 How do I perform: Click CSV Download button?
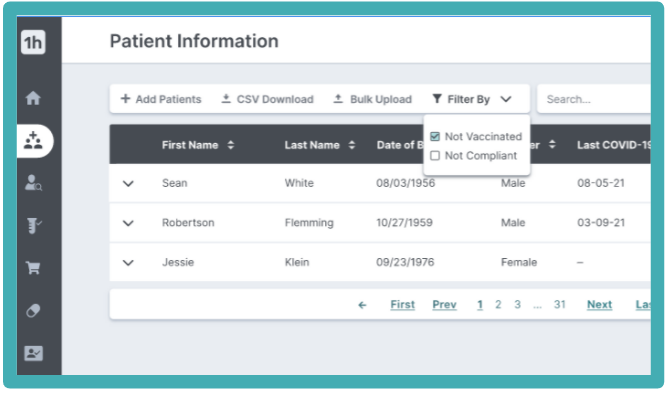pyautogui.click(x=268, y=99)
